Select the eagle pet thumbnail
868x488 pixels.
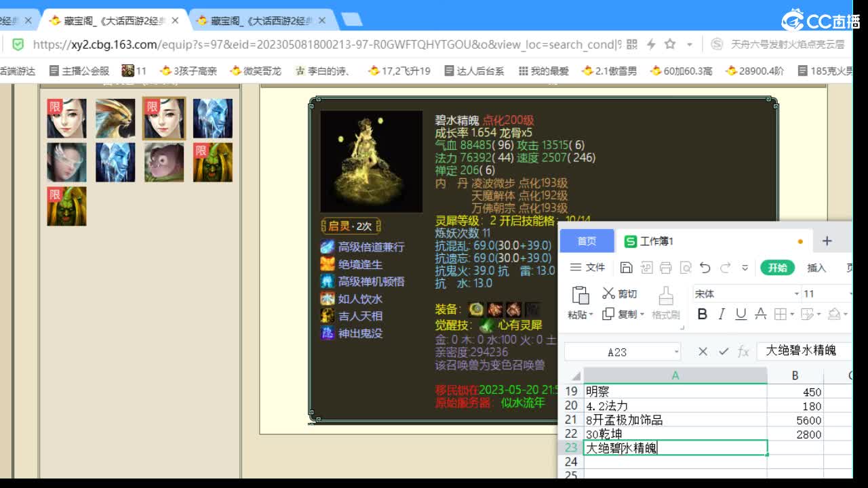[115, 119]
